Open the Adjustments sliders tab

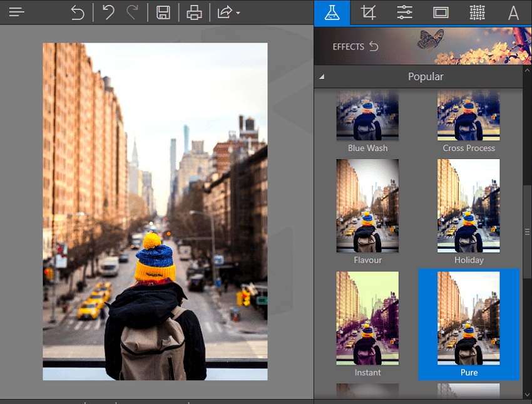point(405,13)
